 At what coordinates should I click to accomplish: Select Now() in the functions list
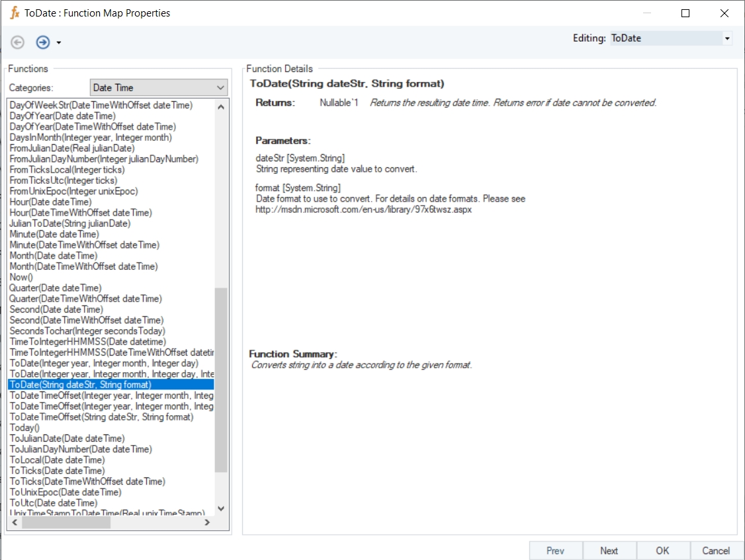[21, 277]
